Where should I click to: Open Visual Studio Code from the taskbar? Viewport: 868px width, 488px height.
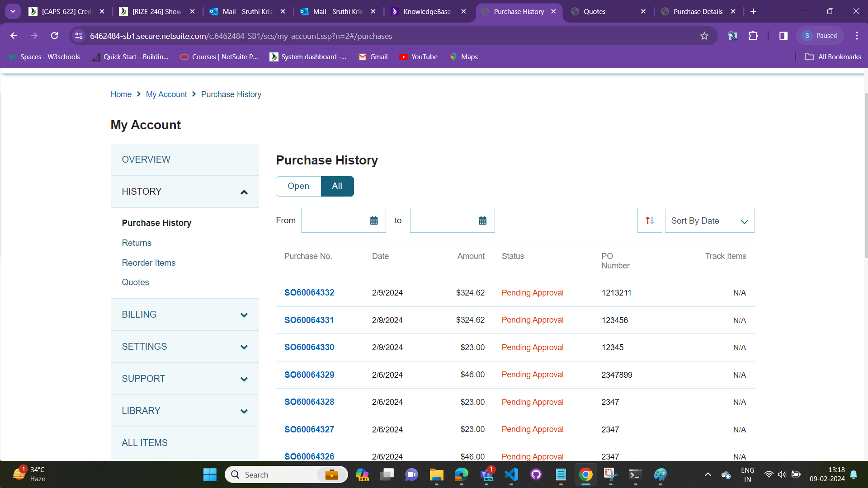click(511, 474)
